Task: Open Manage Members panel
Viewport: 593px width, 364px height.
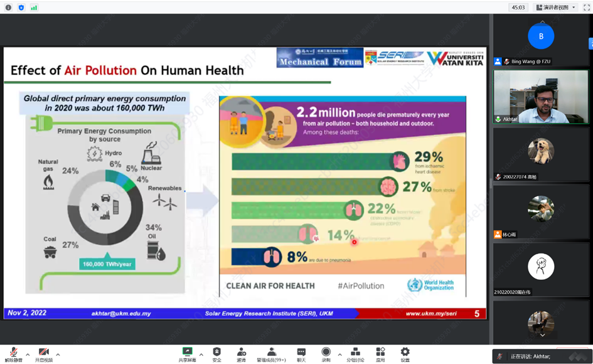Action: coord(271,353)
